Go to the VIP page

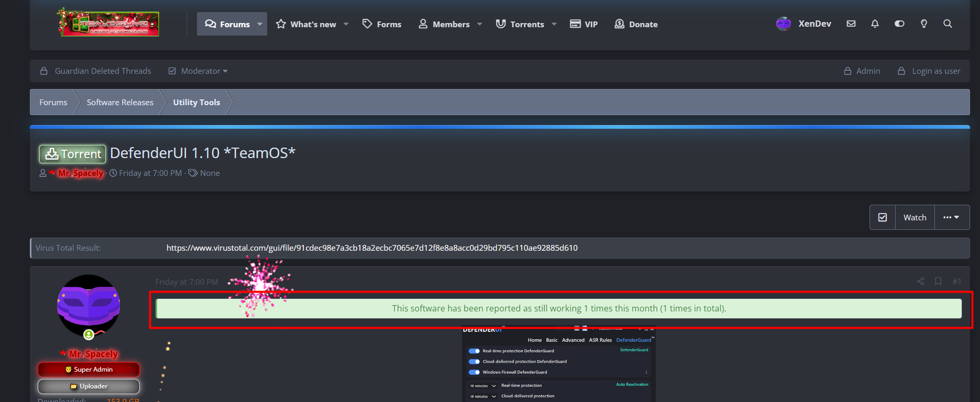(584, 24)
